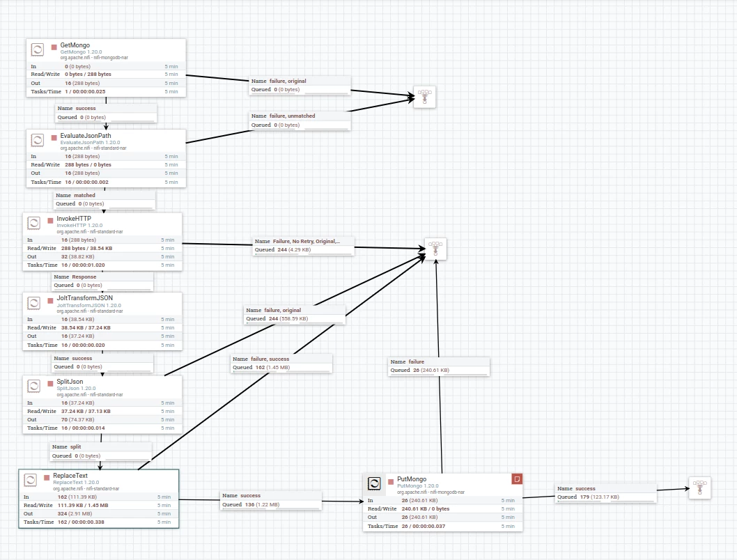The image size is (737, 560).
Task: Select the success connection below GetMongo
Action: [106, 113]
